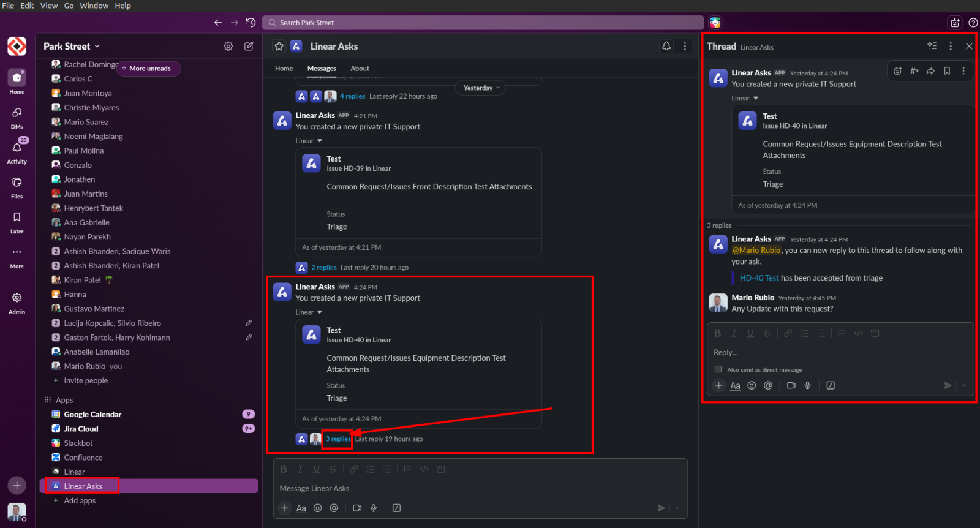Open the history clock icon
The image size is (980, 528).
click(251, 23)
